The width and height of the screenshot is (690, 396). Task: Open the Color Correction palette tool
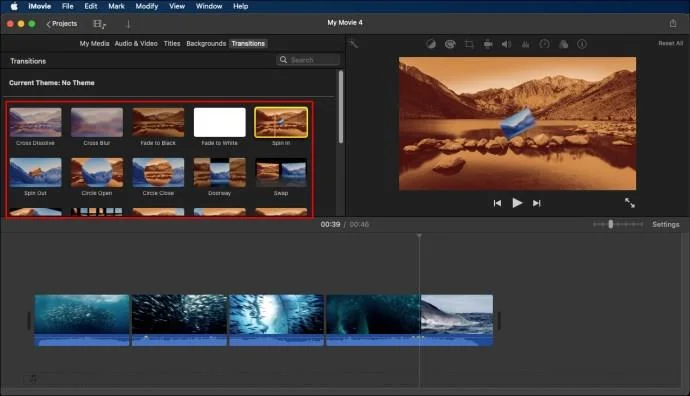[450, 44]
